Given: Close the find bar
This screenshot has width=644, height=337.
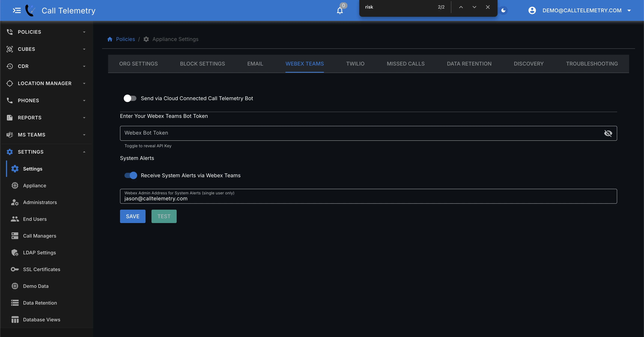Looking at the screenshot, I should [488, 7].
